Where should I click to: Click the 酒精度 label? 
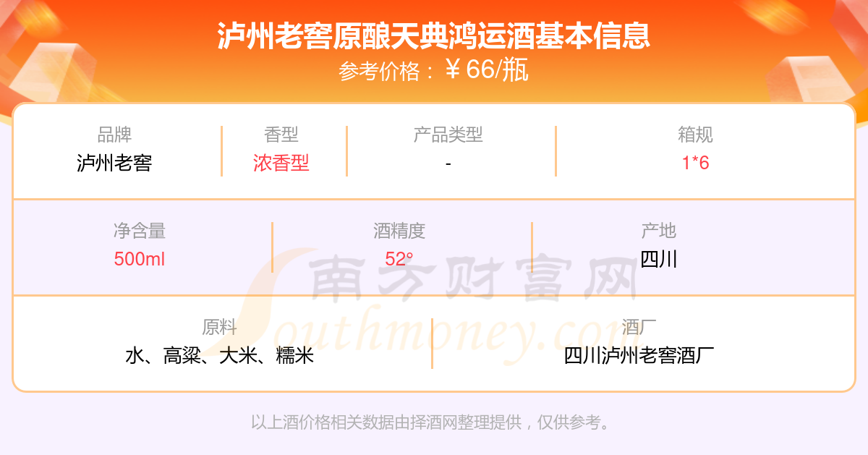(399, 231)
